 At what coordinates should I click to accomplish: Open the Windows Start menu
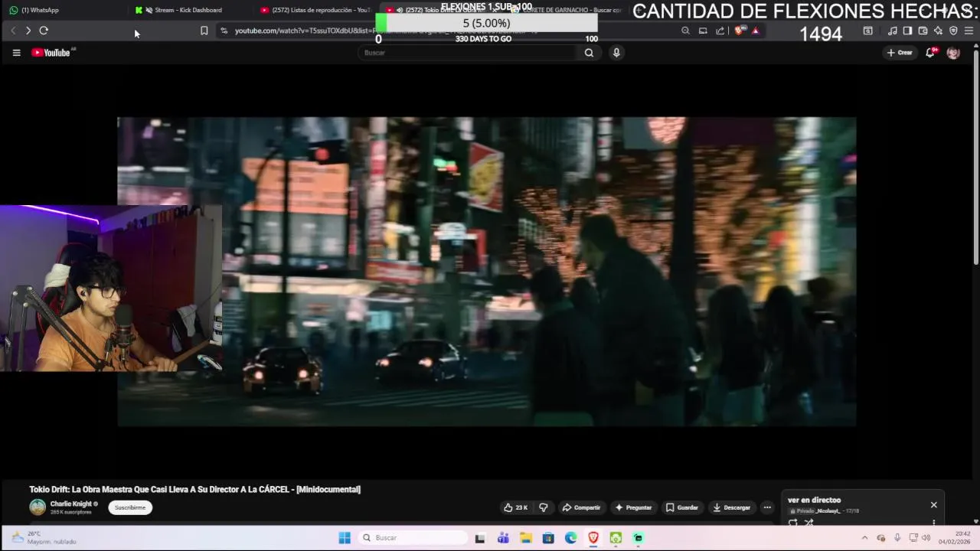[345, 538]
